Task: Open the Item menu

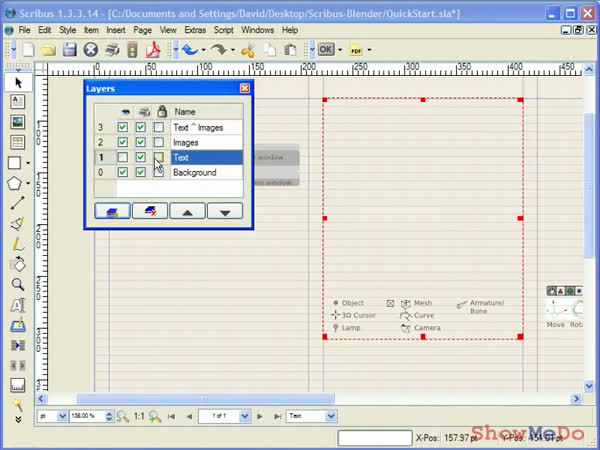Action: [91, 30]
